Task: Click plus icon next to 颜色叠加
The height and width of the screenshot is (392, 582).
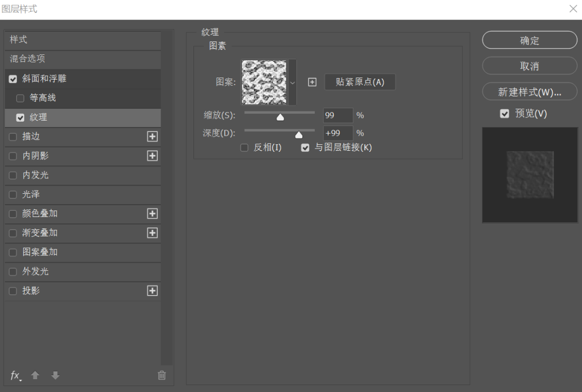Action: [x=153, y=214]
